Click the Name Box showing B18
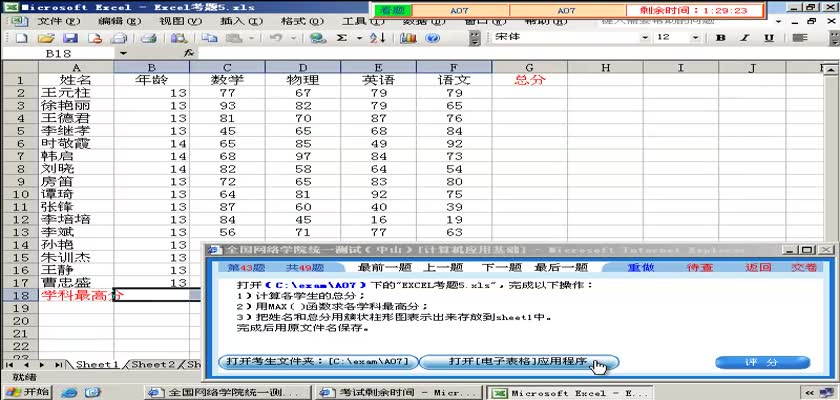Viewport: 840px width, 400px height. pos(58,54)
